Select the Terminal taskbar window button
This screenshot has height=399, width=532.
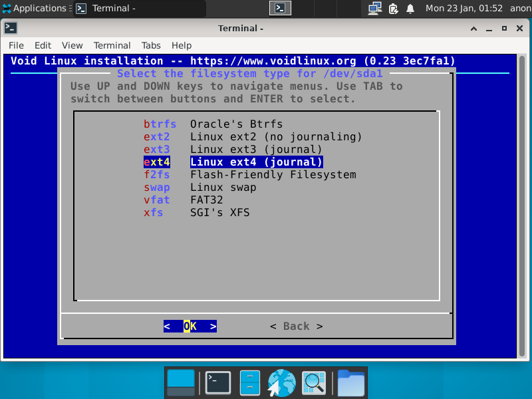click(140, 8)
